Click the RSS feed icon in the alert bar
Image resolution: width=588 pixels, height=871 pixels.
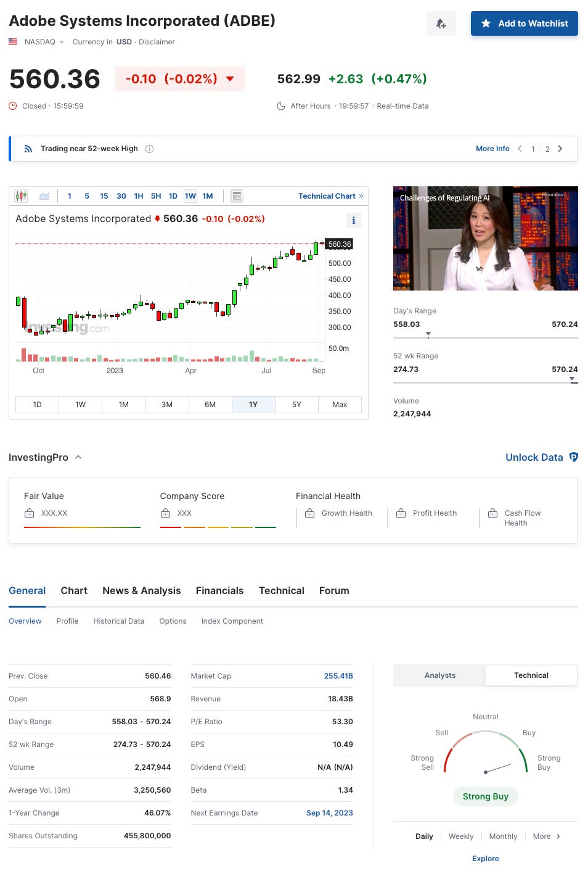[x=28, y=149]
